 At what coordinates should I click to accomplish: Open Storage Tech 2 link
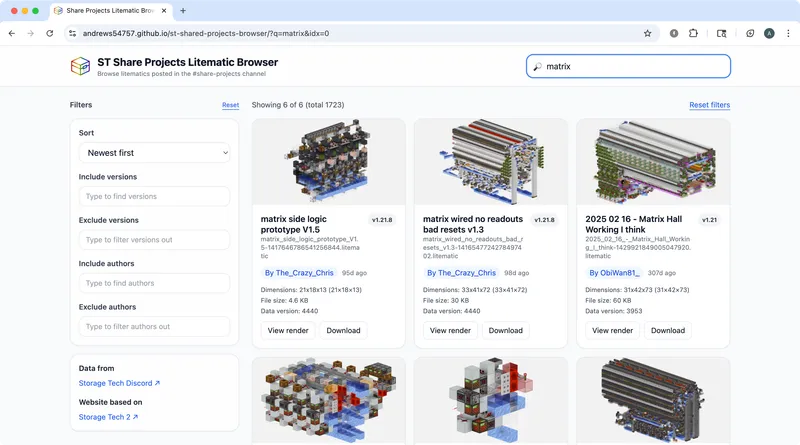pyautogui.click(x=108, y=417)
